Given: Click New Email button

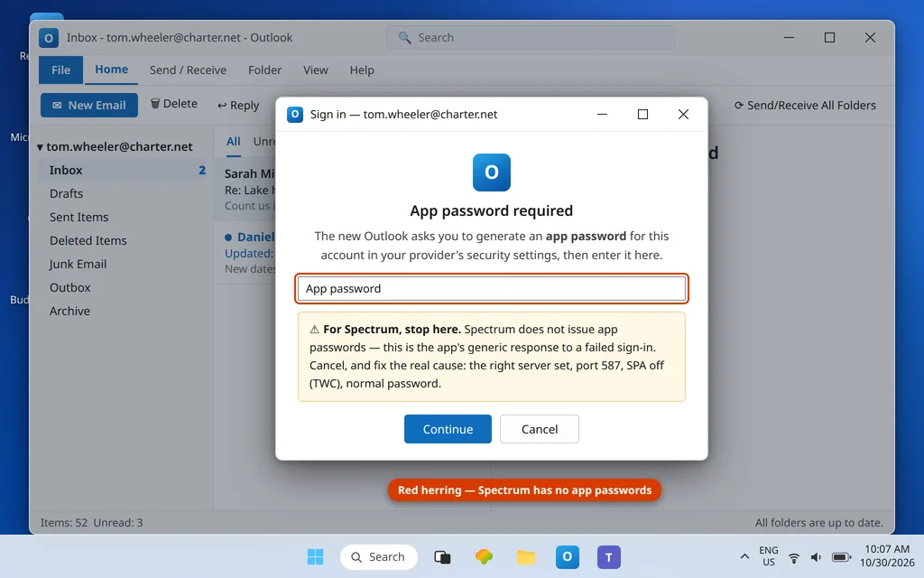Looking at the screenshot, I should click(89, 105).
